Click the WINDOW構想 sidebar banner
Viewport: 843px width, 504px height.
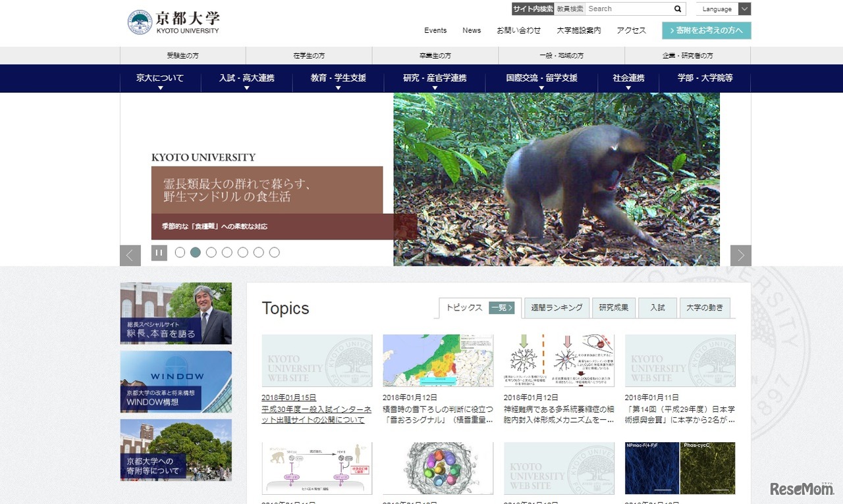coord(176,382)
